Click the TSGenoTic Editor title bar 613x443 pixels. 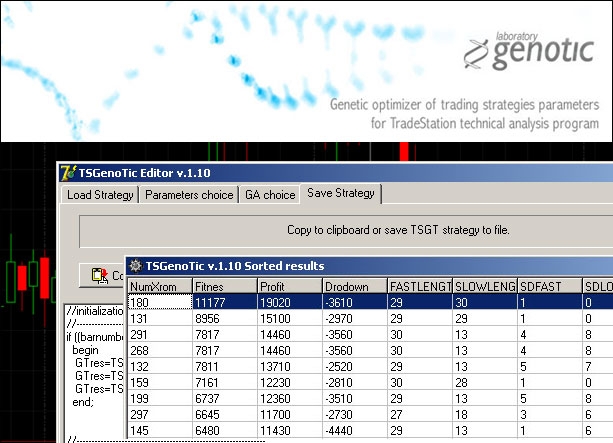point(336,173)
